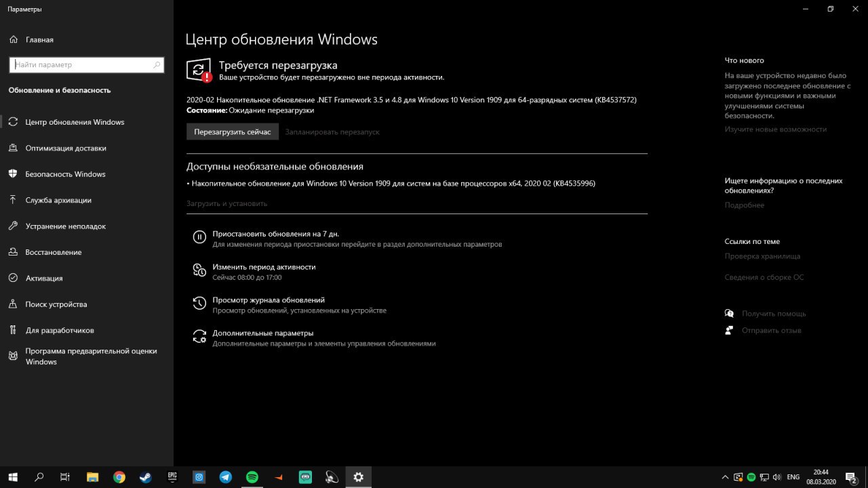Open the green robot-face app on taskbar
868x488 pixels.
(305, 477)
